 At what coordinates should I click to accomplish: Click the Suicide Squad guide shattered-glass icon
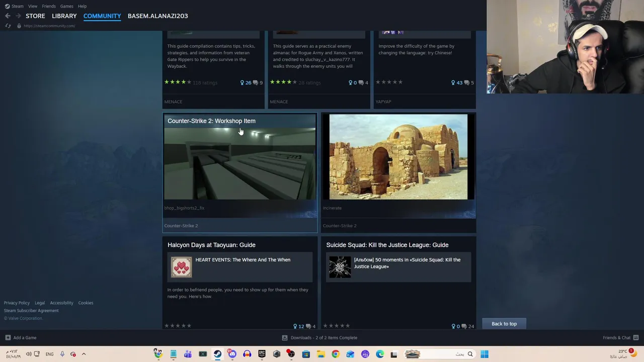[x=340, y=267]
